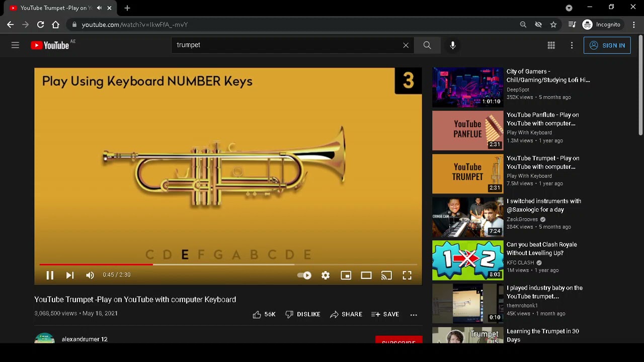Mute the tab audio icon
This screenshot has width=644, height=362.
pyautogui.click(x=99, y=8)
